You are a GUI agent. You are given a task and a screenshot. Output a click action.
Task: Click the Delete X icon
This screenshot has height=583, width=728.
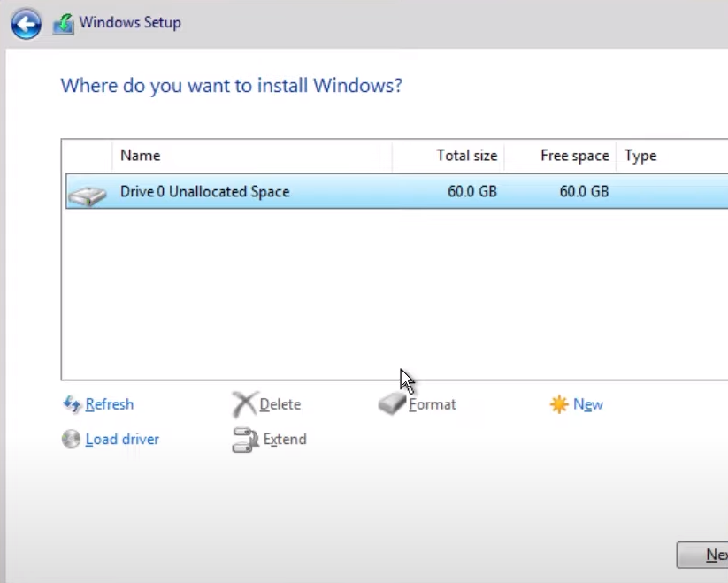pyautogui.click(x=244, y=404)
